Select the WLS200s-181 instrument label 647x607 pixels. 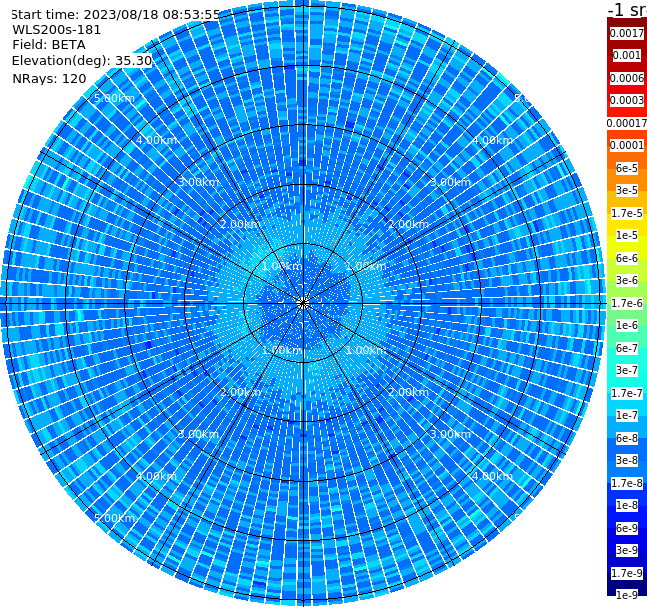point(57,30)
